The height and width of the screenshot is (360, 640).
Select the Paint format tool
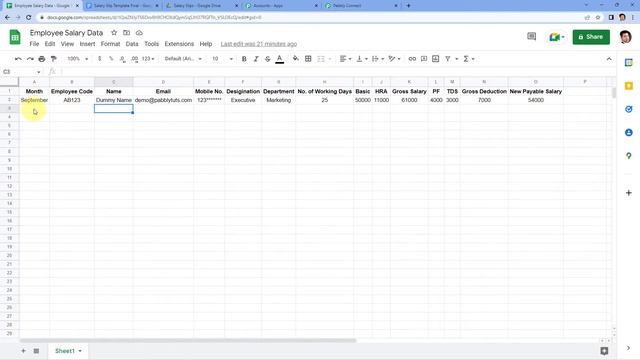pyautogui.click(x=53, y=59)
